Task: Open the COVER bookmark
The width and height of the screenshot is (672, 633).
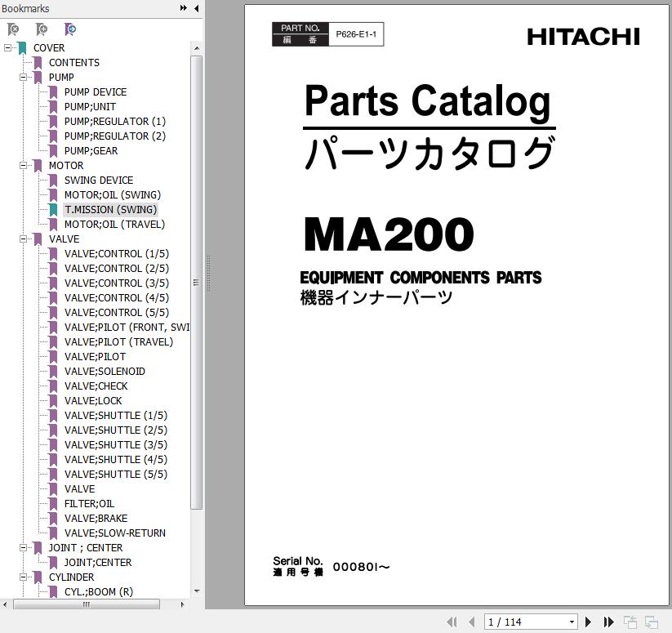Action: point(49,48)
